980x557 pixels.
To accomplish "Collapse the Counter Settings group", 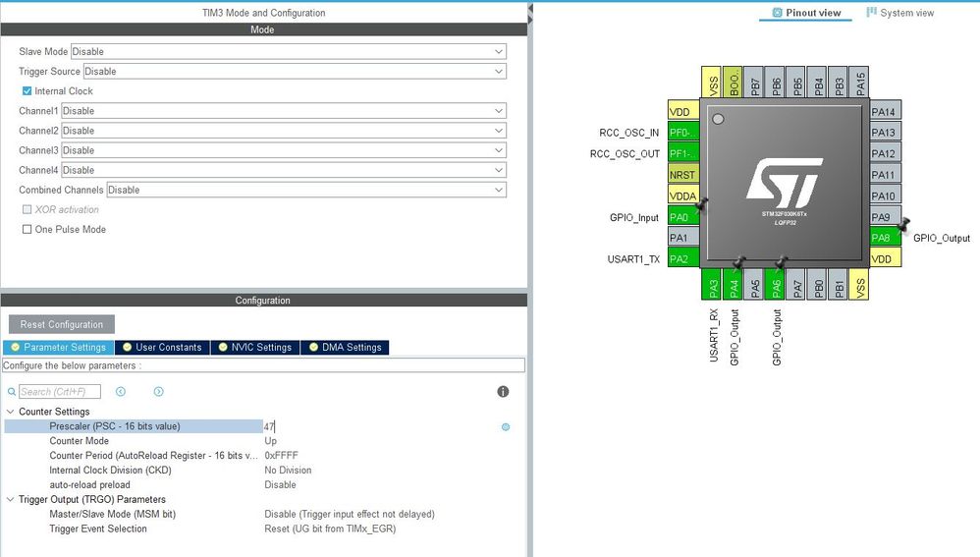I will pyautogui.click(x=10, y=412).
